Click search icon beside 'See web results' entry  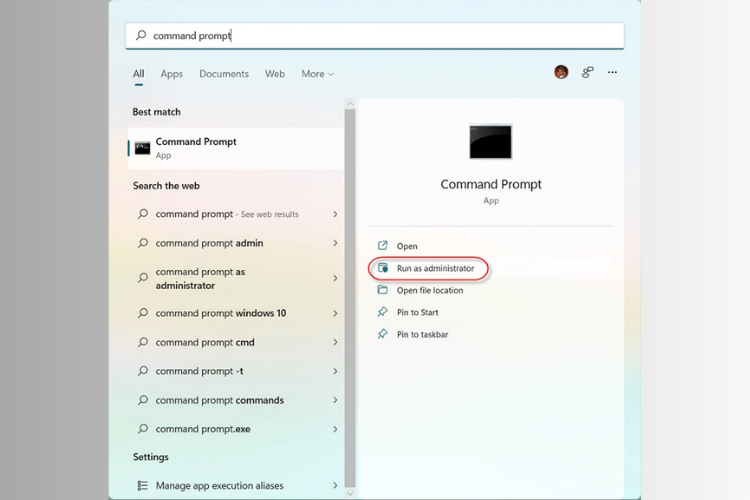point(143,214)
